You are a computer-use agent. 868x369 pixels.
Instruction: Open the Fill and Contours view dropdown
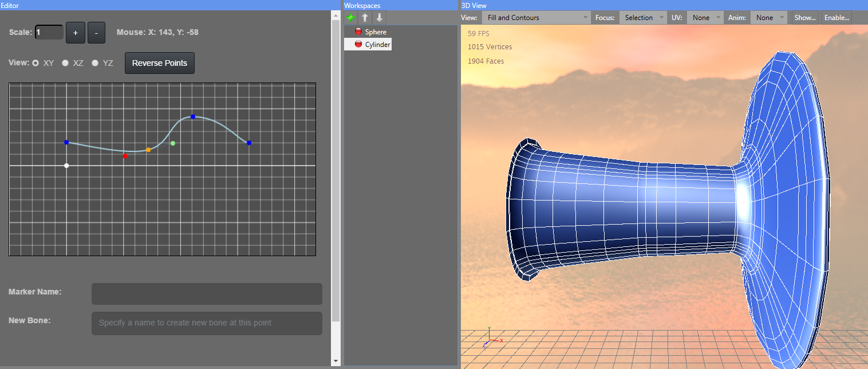(x=536, y=18)
